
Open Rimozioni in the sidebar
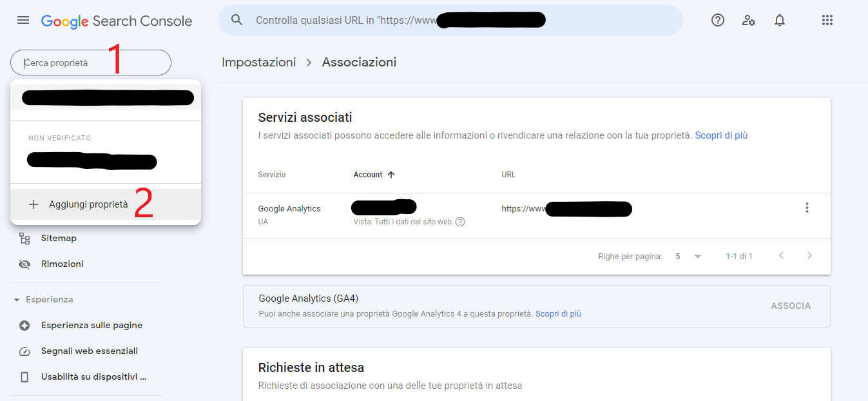coord(62,264)
